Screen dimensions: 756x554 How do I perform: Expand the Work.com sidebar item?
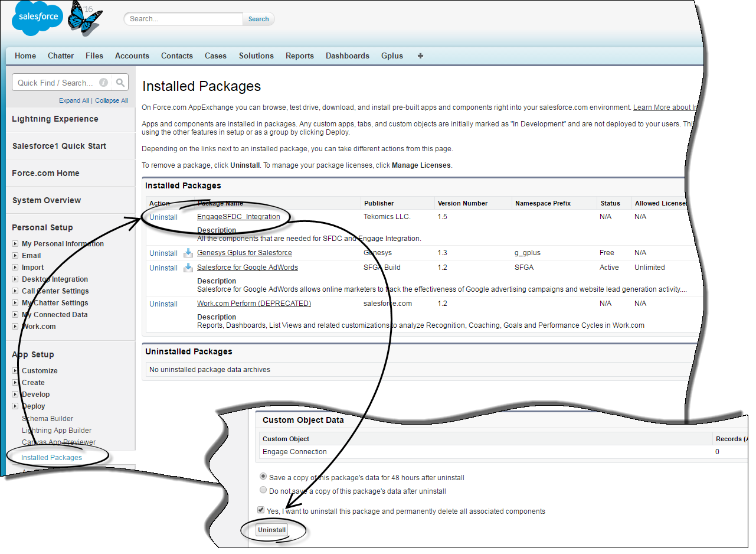tap(15, 327)
